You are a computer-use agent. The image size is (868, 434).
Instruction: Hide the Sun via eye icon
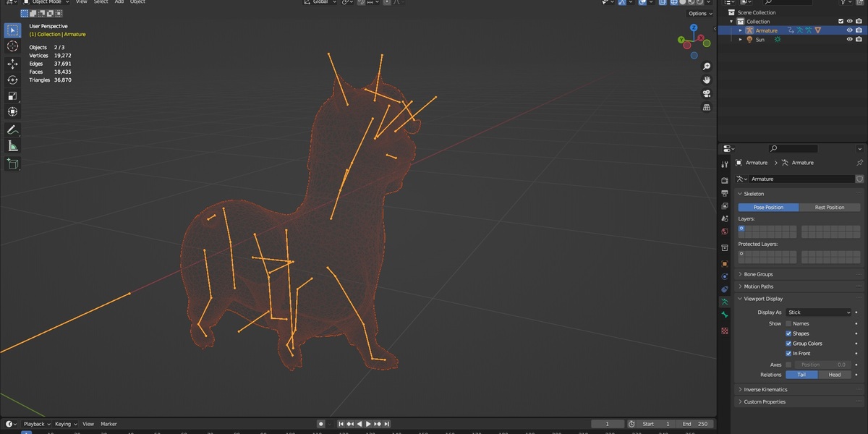(850, 40)
